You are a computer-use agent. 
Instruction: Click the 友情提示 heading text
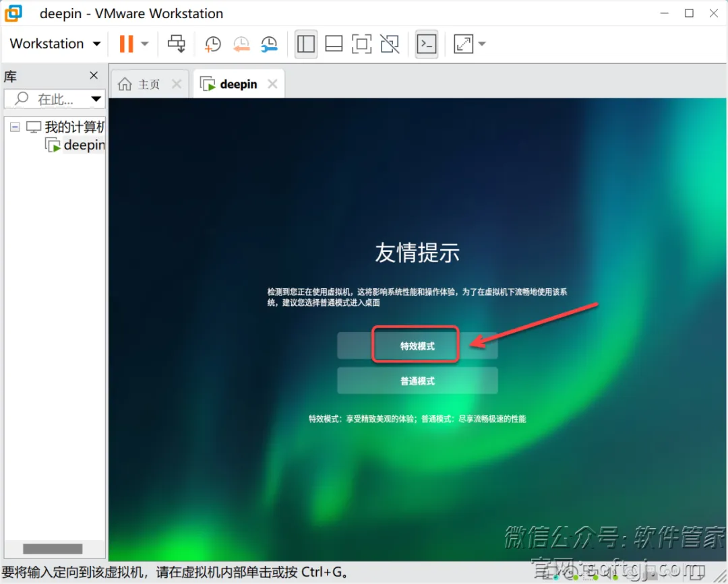417,253
